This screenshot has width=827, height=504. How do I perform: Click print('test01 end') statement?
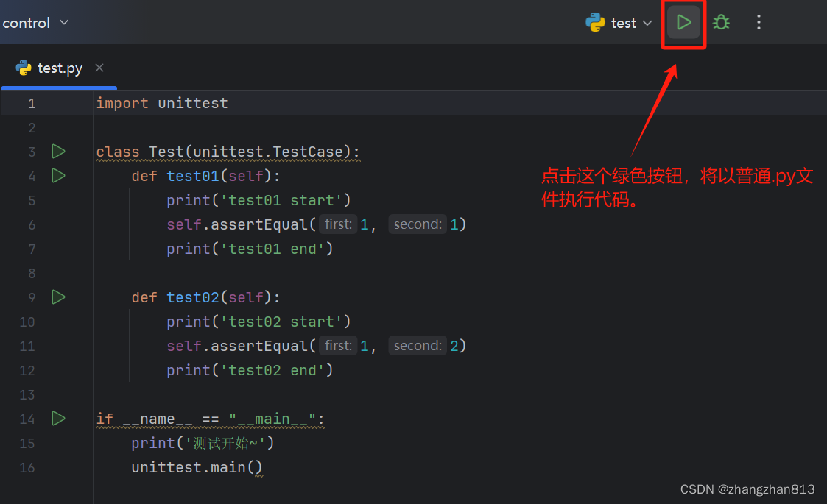click(x=250, y=249)
